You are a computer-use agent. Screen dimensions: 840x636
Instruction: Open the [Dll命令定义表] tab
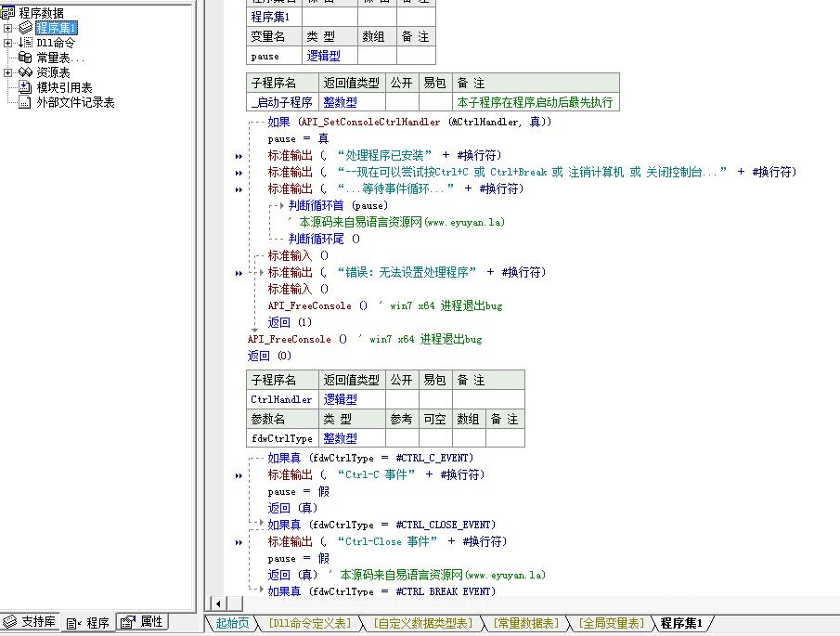click(x=310, y=623)
